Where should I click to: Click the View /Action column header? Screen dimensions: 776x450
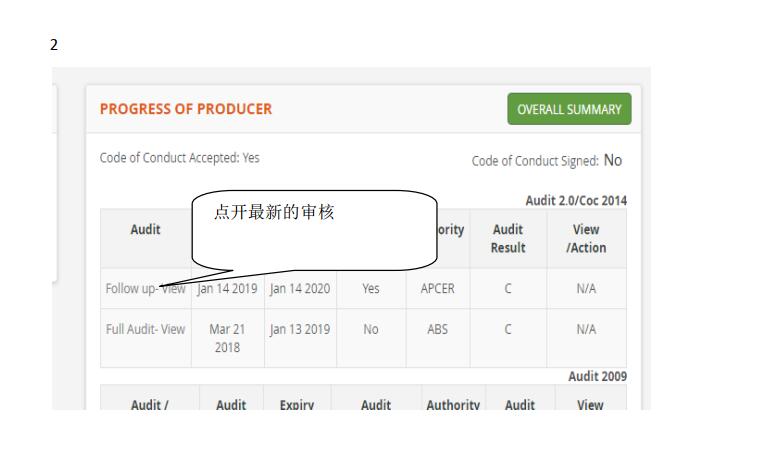click(586, 239)
